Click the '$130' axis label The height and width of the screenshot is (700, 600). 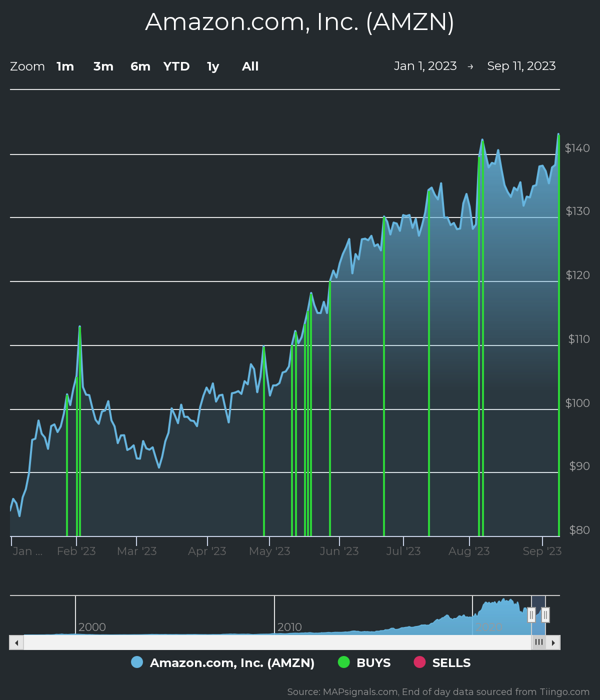[x=577, y=211]
